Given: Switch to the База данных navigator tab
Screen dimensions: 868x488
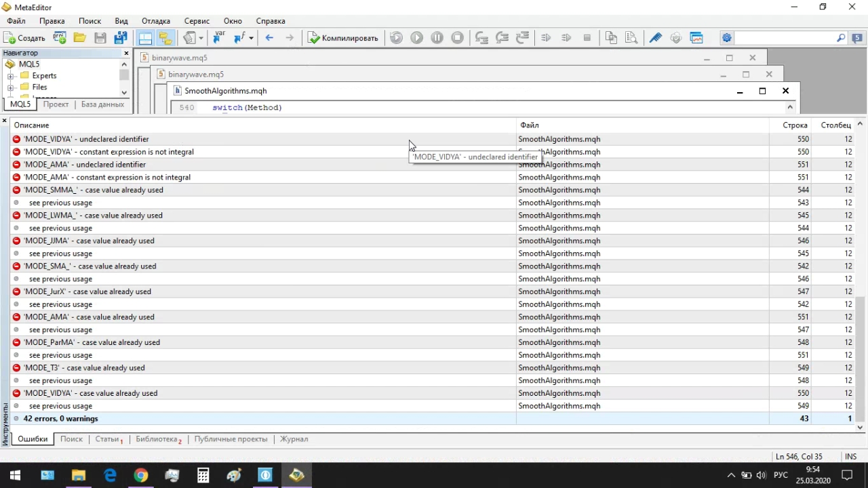Looking at the screenshot, I should [x=102, y=104].
